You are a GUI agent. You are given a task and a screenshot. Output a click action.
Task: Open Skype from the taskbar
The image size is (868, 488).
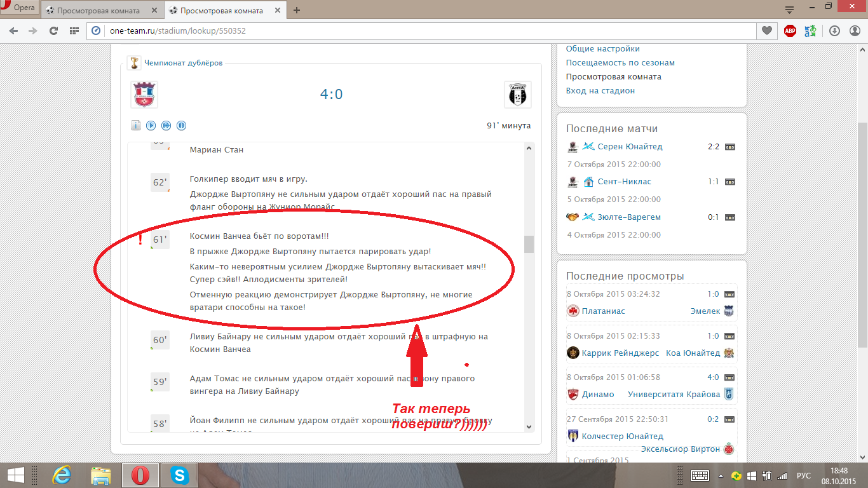click(180, 475)
